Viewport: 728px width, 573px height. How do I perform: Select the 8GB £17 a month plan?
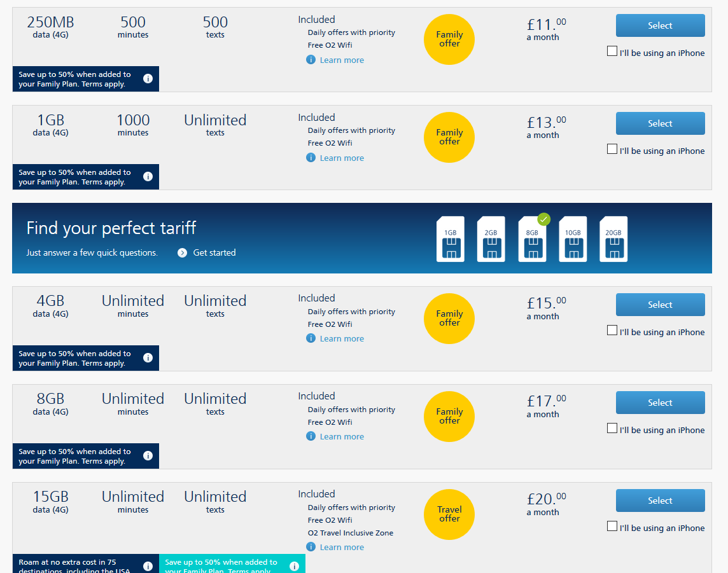pos(660,403)
